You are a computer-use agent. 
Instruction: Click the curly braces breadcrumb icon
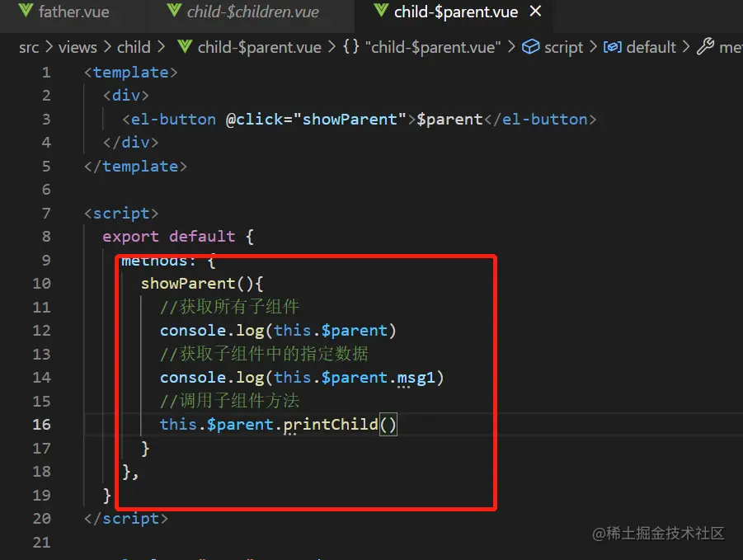pos(351,47)
